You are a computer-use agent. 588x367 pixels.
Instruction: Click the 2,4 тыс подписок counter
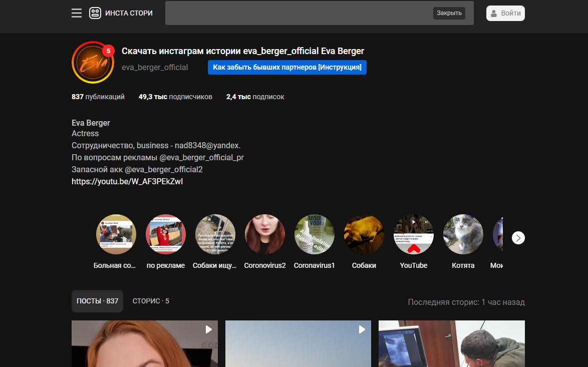coord(255,97)
